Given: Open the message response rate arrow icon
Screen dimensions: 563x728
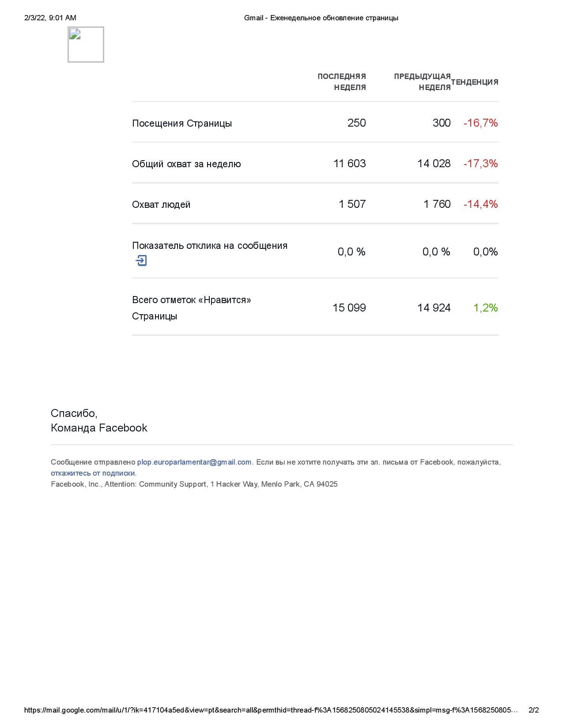Looking at the screenshot, I should (141, 260).
